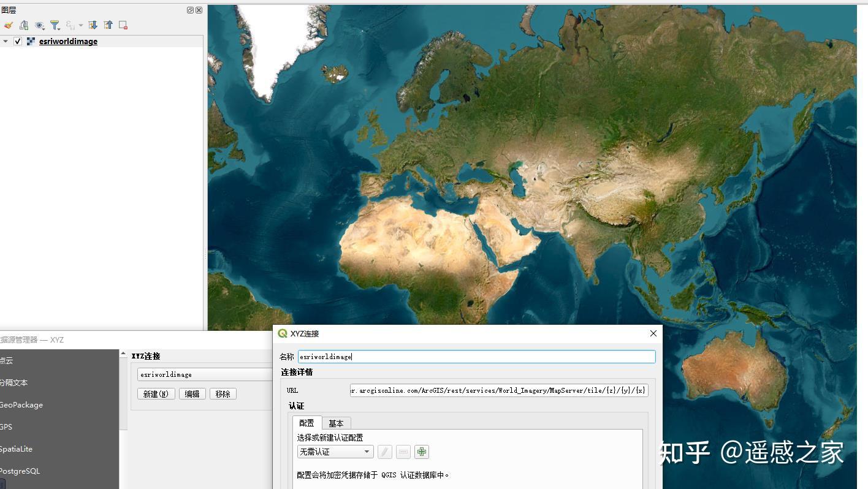The height and width of the screenshot is (489, 868).
Task: Open the manage map themes eye icon
Action: point(40,25)
